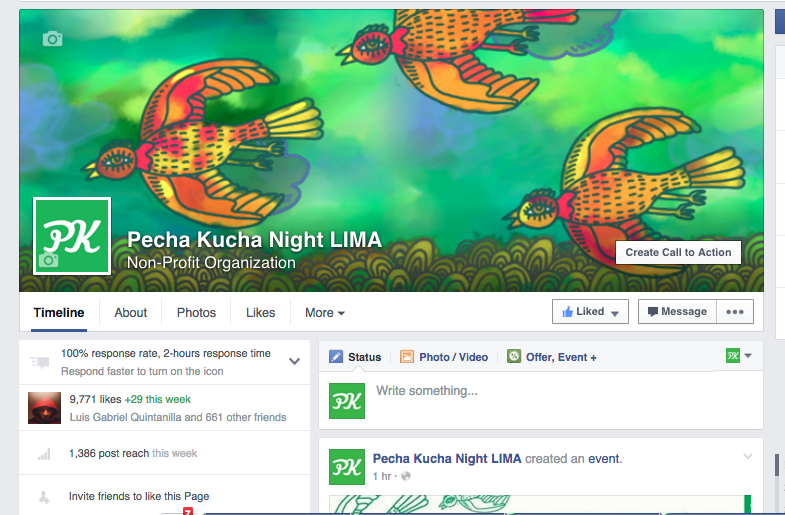The height and width of the screenshot is (515, 785).
Task: Expand the response rate chevron
Action: click(294, 361)
